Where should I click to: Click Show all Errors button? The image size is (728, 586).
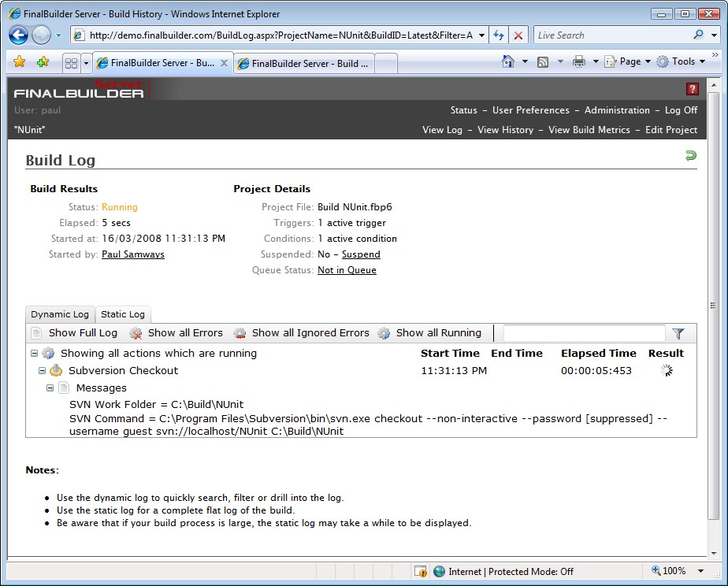[x=176, y=333]
